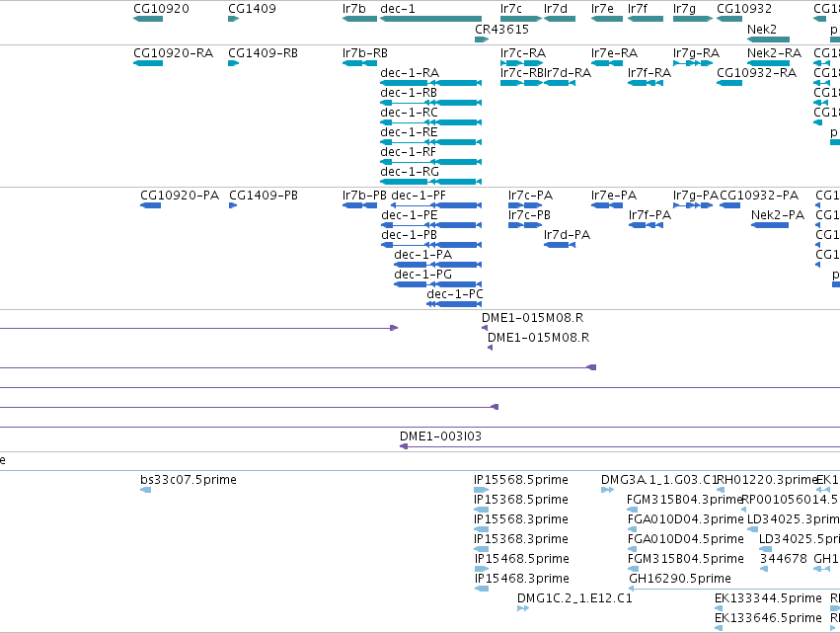Select the dec-1-RB transcript label
The image size is (840, 633).
(x=409, y=93)
